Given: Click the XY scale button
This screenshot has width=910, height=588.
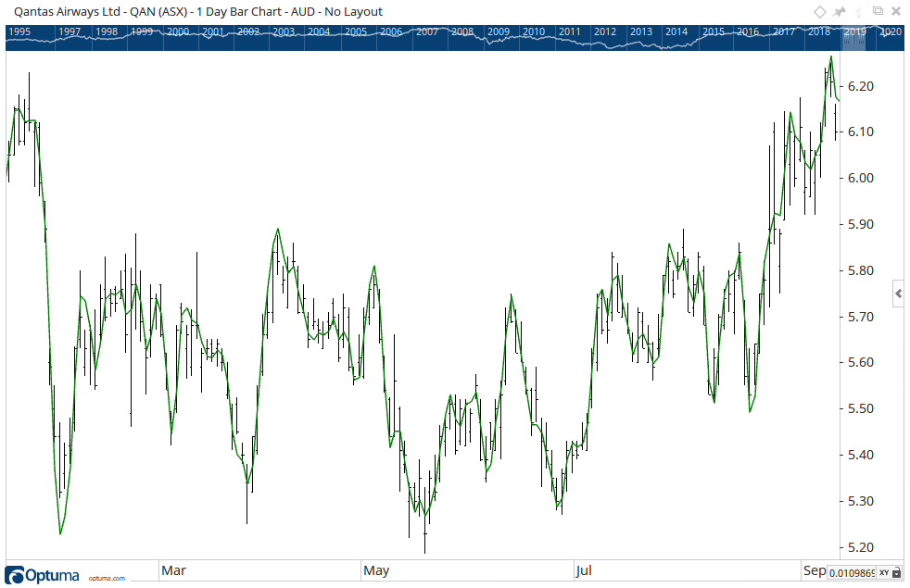Looking at the screenshot, I should 883,573.
